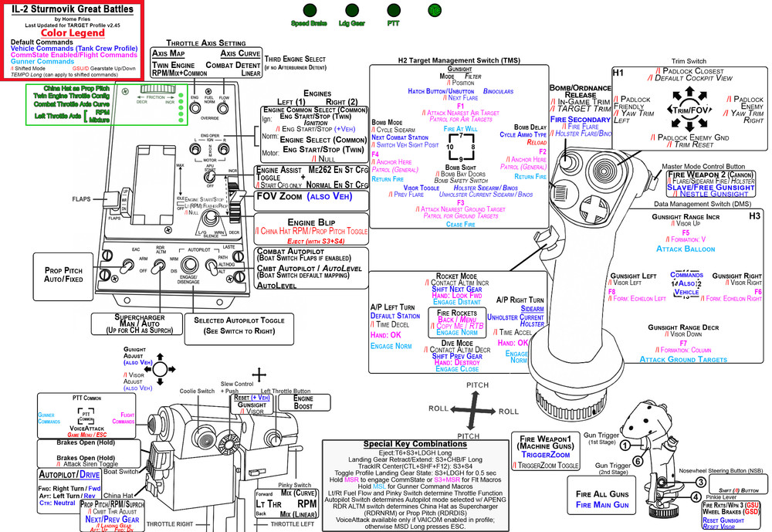The image size is (772, 532).
Task: Click the Trim/FOV hat switch arrows
Action: (689, 110)
